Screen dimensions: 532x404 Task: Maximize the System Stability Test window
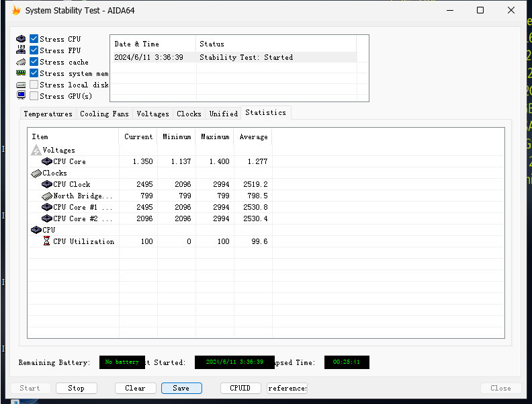tap(480, 10)
